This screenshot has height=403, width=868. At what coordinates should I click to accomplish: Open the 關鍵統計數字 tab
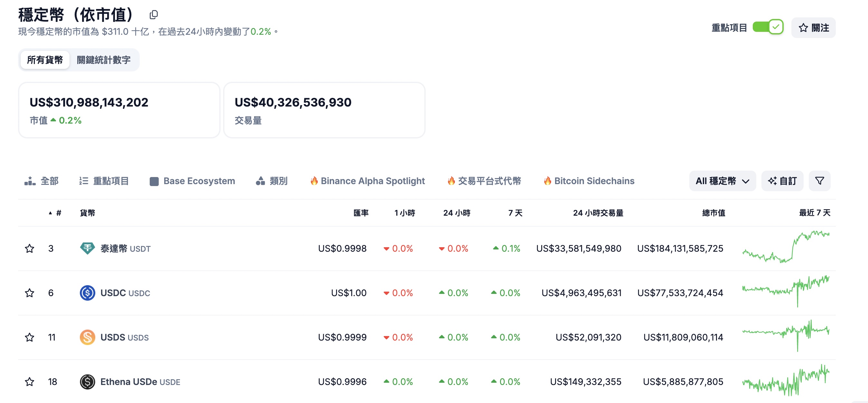coord(103,60)
